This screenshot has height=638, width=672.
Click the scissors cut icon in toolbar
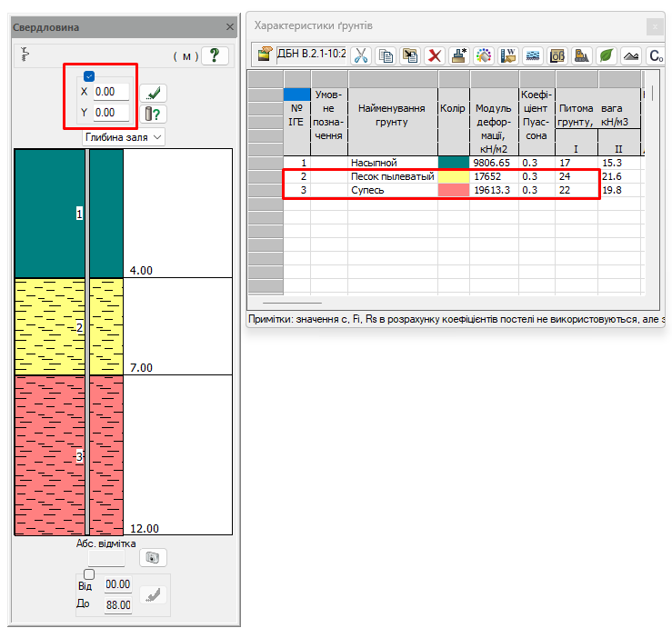pos(362,55)
